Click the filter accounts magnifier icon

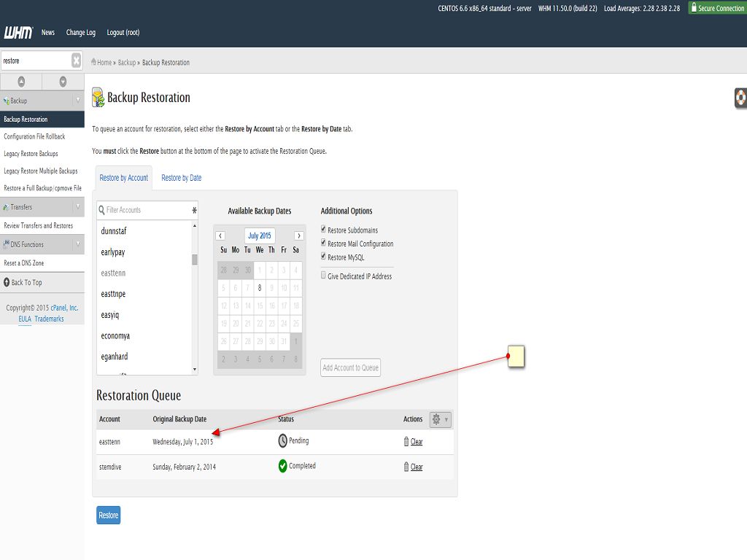[101, 210]
